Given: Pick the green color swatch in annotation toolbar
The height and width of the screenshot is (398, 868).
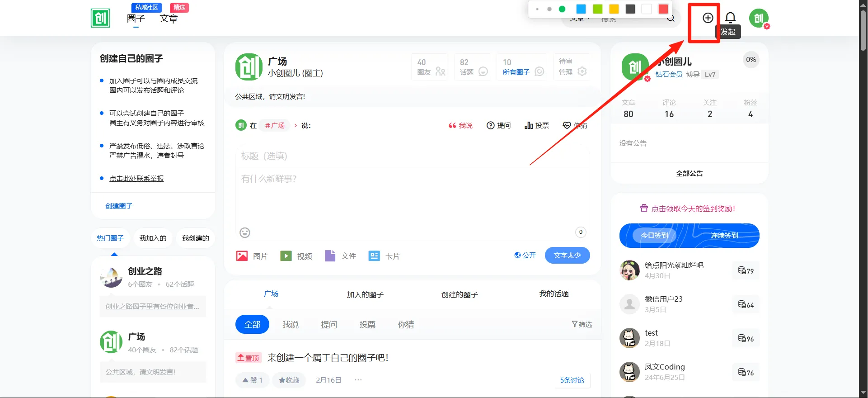Looking at the screenshot, I should tap(597, 9).
